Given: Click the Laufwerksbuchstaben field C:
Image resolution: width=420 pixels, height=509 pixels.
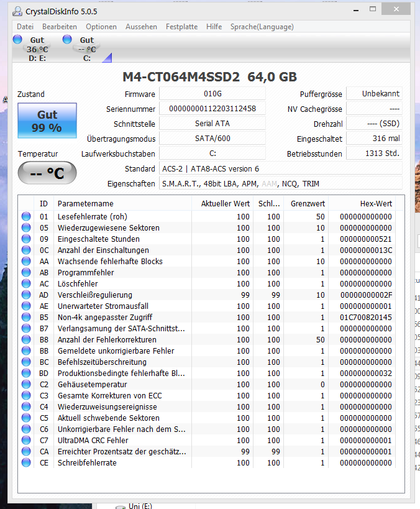Looking at the screenshot, I should (212, 154).
